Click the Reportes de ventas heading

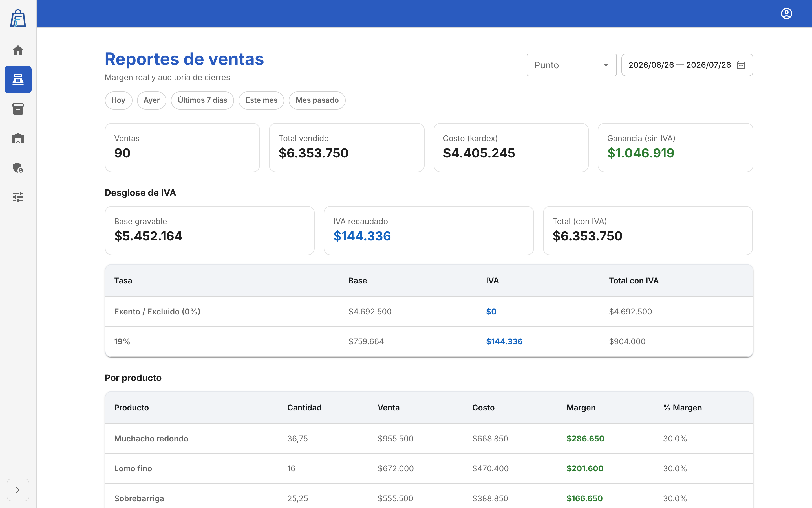point(184,59)
